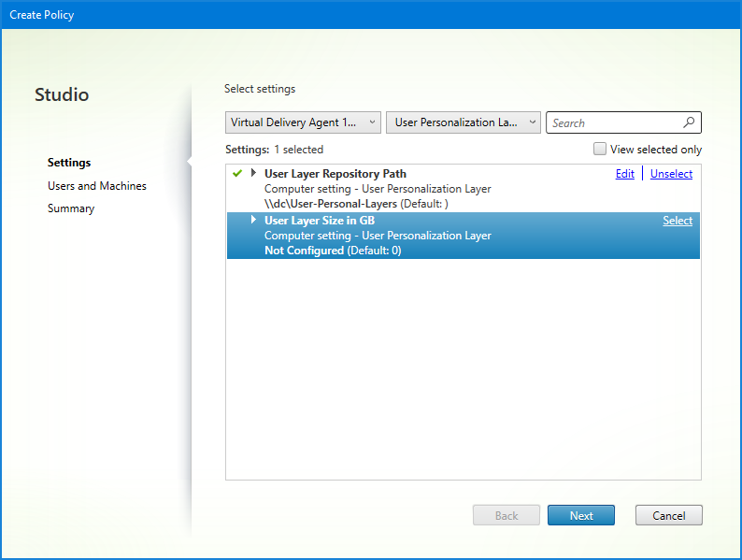Select the Settings step in the sidebar
Image resolution: width=742 pixels, height=560 pixels.
coord(69,163)
